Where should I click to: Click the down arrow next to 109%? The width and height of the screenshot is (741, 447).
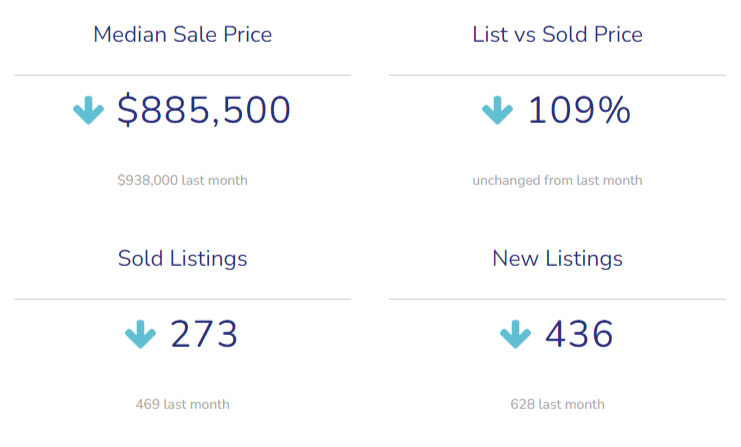497,110
